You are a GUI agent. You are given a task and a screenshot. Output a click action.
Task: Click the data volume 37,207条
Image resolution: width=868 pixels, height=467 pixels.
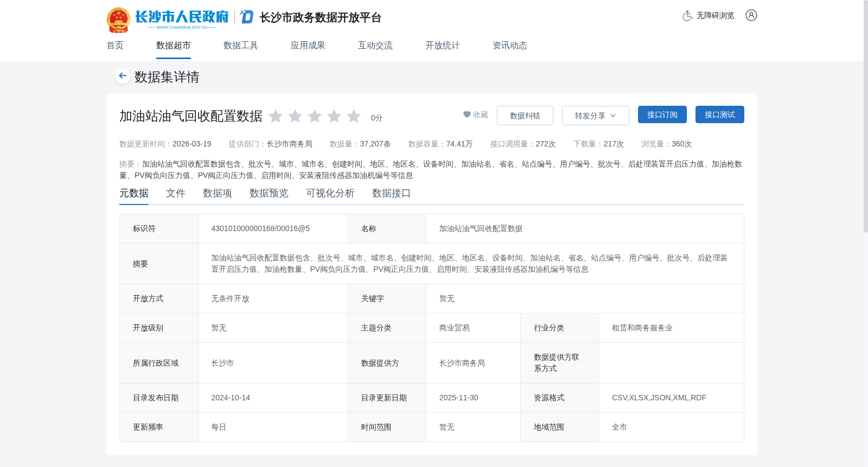[x=375, y=144]
